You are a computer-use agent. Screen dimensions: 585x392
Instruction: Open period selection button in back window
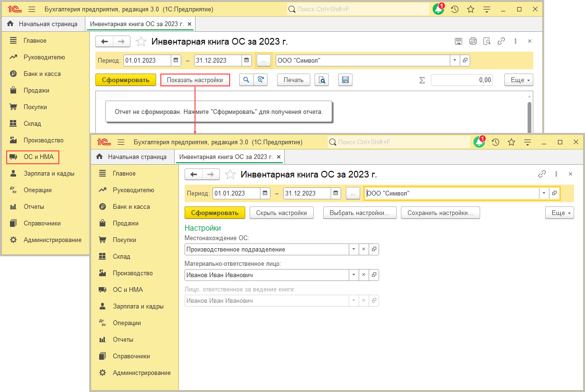264,60
